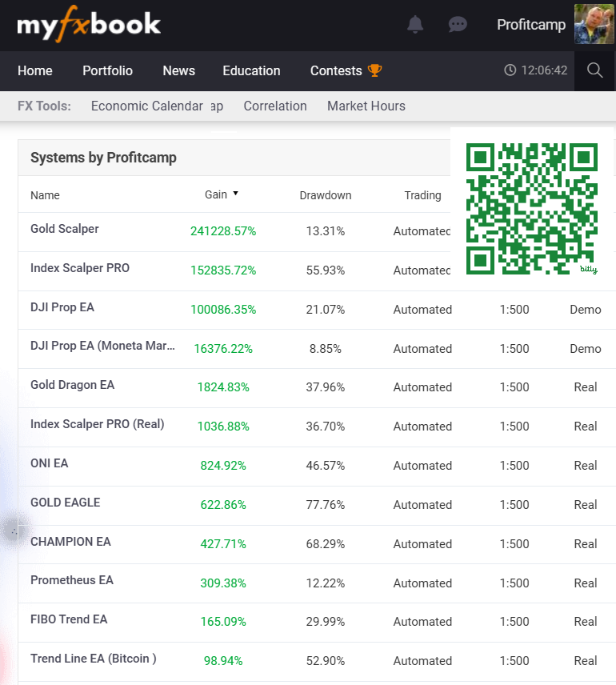This screenshot has height=685, width=616.
Task: Click the 77.76% drawdown value
Action: (326, 505)
